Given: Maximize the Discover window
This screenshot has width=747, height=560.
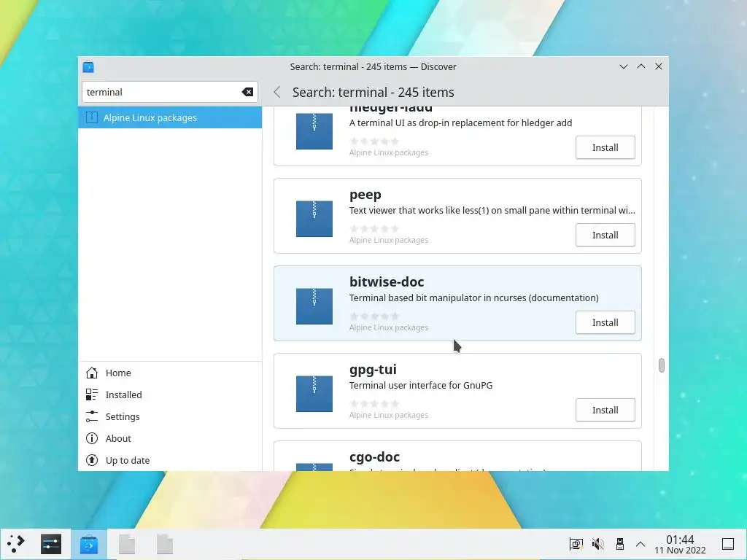Looking at the screenshot, I should (x=641, y=66).
